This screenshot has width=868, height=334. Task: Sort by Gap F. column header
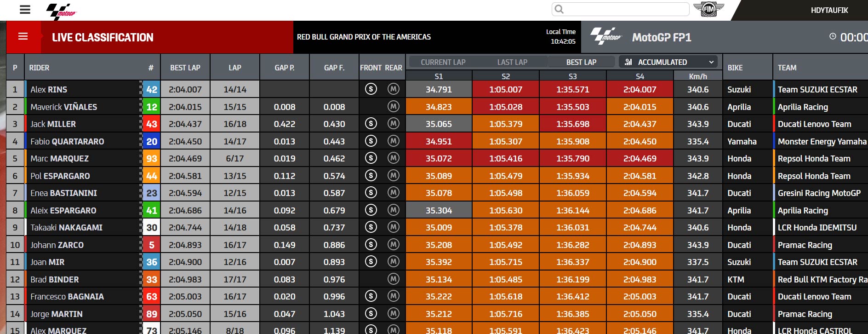(334, 68)
